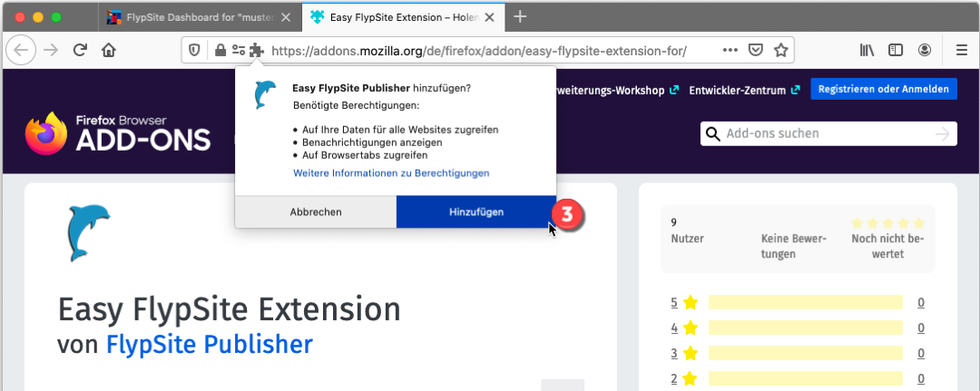Click the 4-star count number 0
Viewport: 980px width, 391px height.
click(921, 327)
